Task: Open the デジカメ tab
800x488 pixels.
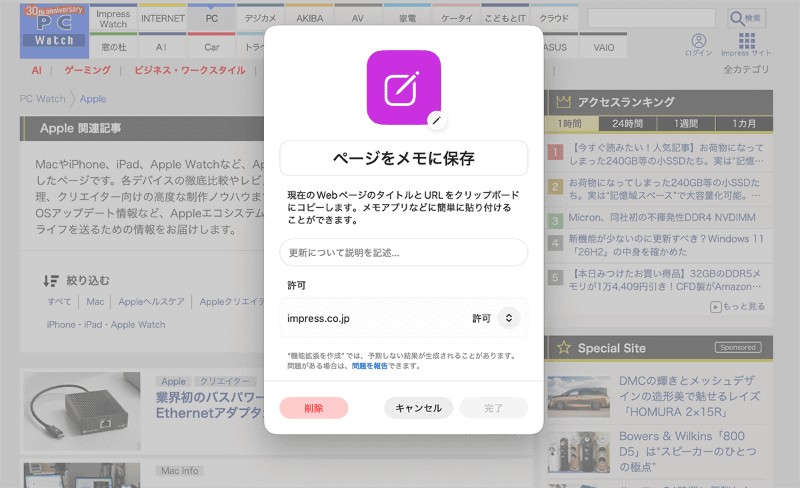Action: click(260, 19)
